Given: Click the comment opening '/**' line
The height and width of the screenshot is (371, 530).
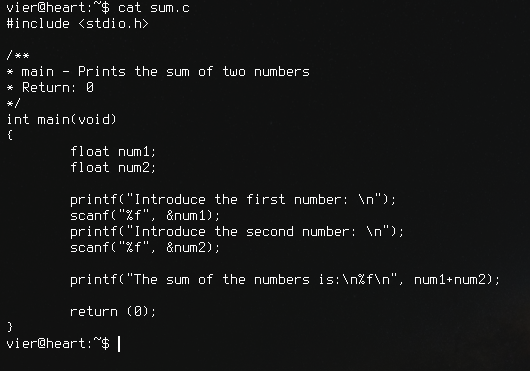Looking at the screenshot, I should coord(18,55).
